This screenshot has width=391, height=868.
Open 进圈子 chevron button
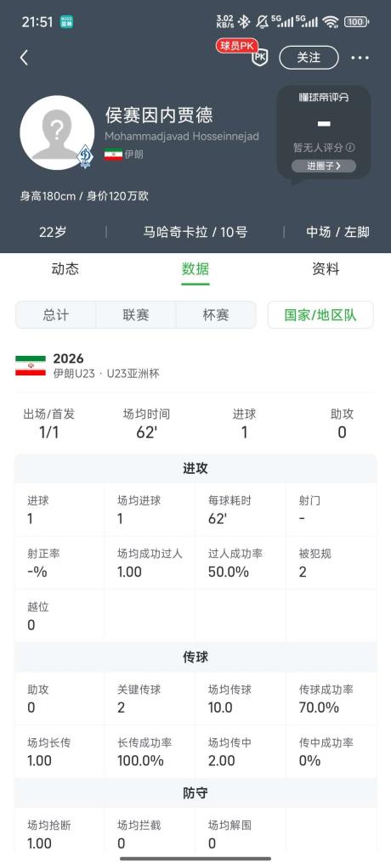click(324, 166)
